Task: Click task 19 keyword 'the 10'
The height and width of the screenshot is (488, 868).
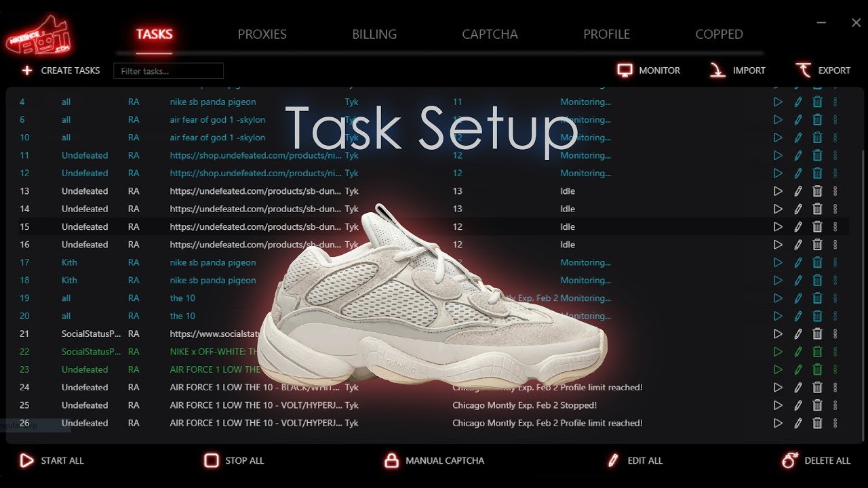Action: pos(182,298)
